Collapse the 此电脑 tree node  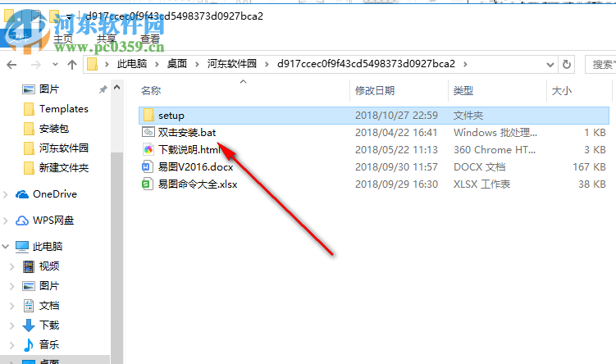tap(6, 247)
